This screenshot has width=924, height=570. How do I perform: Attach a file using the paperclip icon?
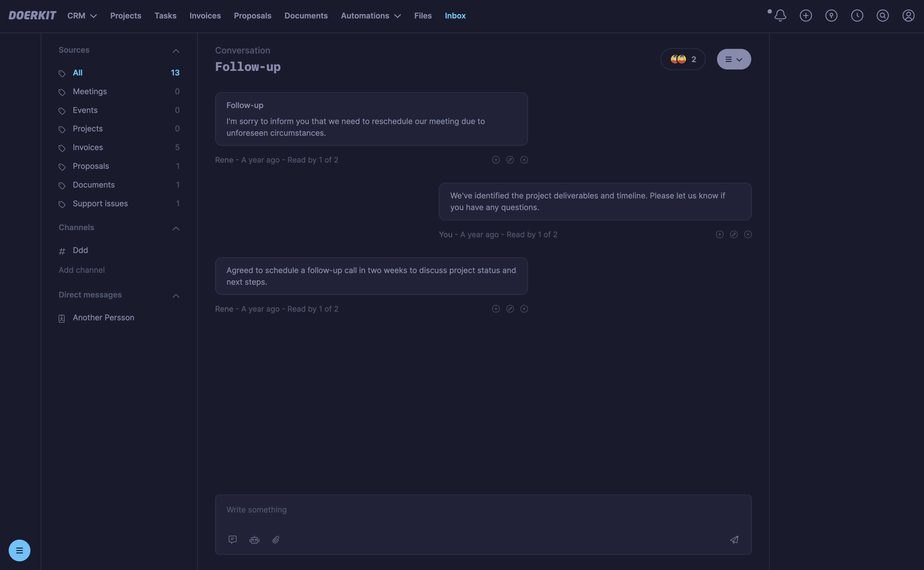276,540
